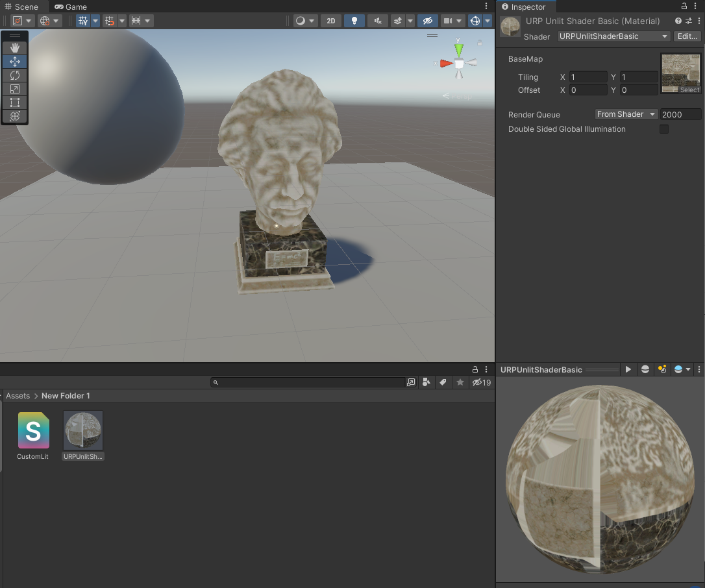Select the Rect Transform tool
The image size is (705, 588).
(x=15, y=103)
